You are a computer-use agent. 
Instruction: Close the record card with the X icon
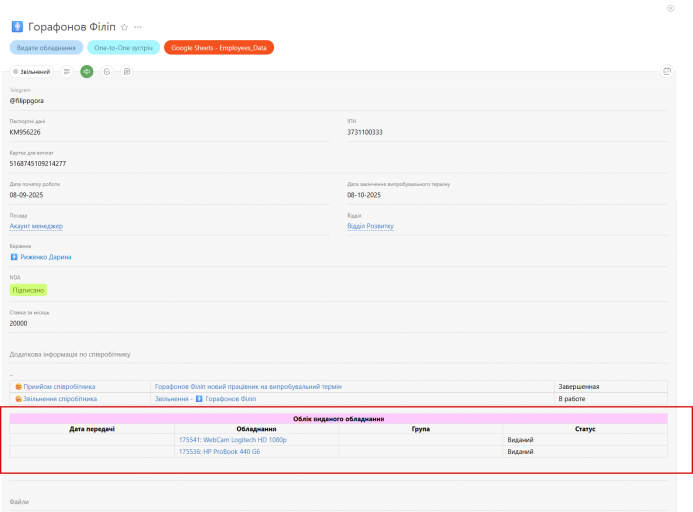tap(670, 8)
